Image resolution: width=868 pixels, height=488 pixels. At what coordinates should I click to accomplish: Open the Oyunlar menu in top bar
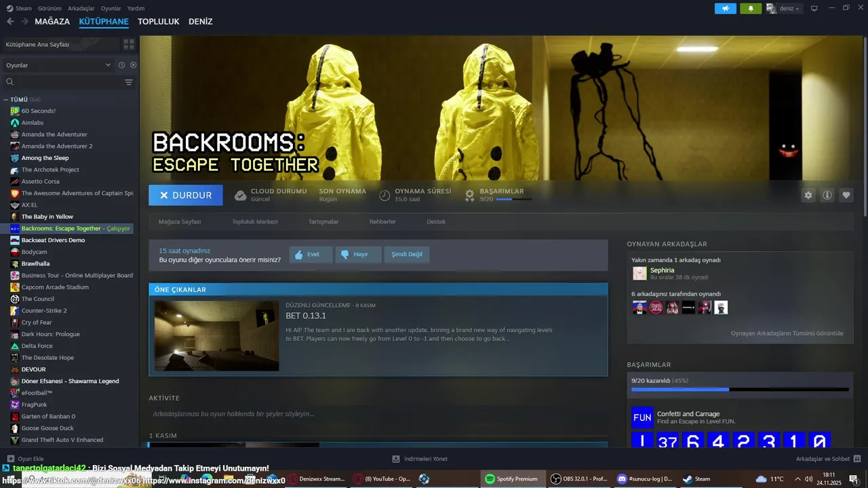point(111,8)
